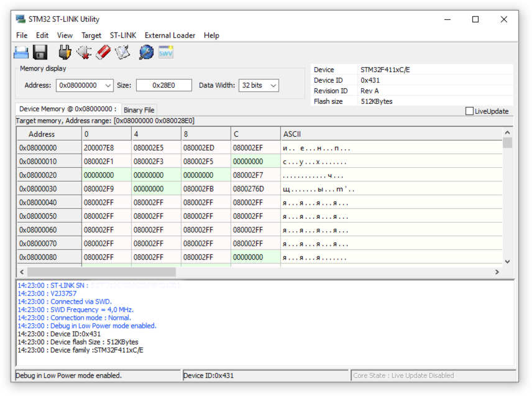This screenshot has height=396, width=532.
Task: Click the globe toolbar icon
Action: [146, 53]
